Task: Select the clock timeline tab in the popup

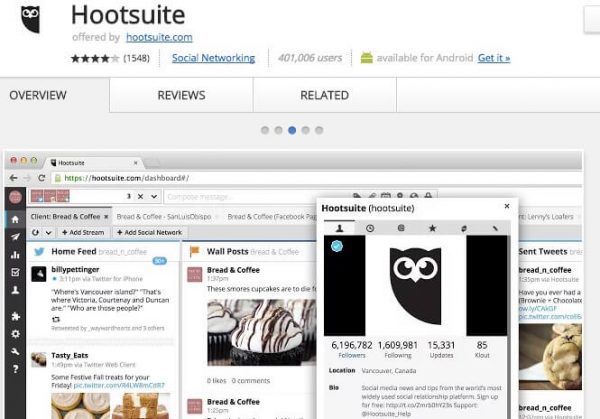Action: (370, 228)
